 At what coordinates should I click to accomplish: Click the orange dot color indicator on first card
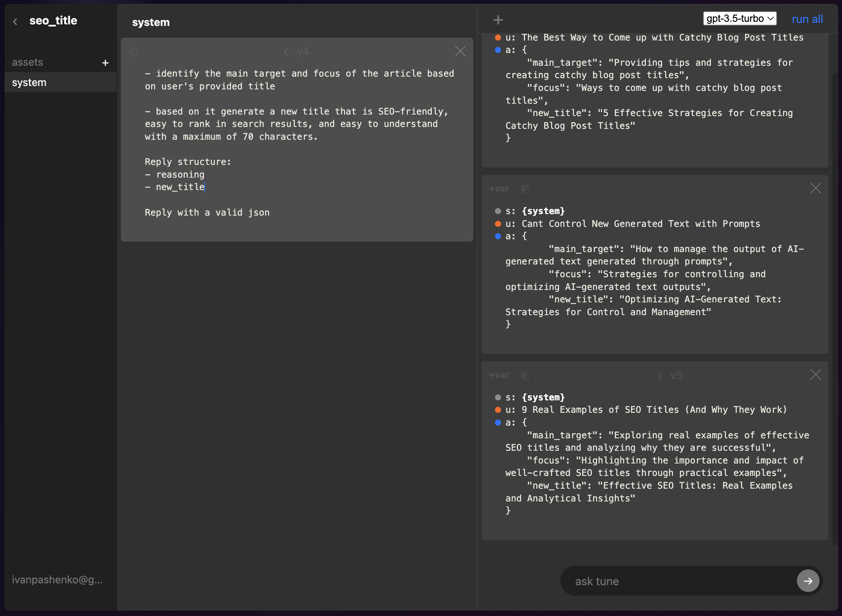tap(497, 37)
